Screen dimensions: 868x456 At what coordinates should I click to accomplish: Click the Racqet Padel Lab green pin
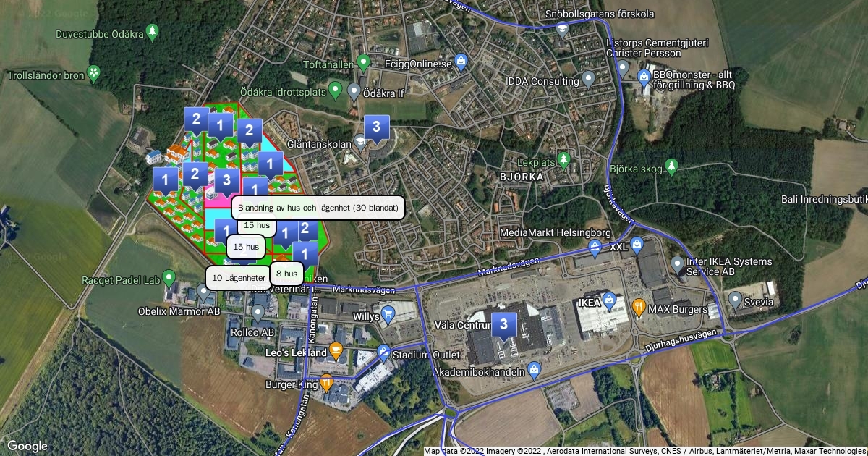click(169, 277)
